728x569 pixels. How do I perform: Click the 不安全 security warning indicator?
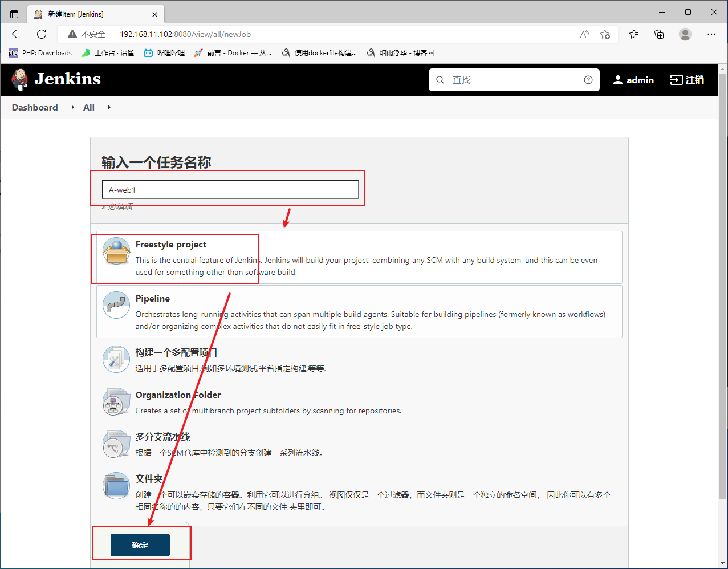[87, 34]
